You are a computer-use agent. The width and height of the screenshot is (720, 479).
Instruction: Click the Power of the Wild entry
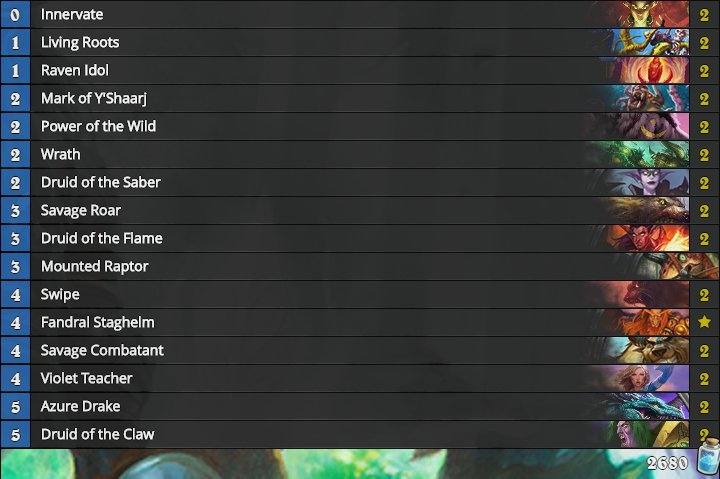pos(300,126)
